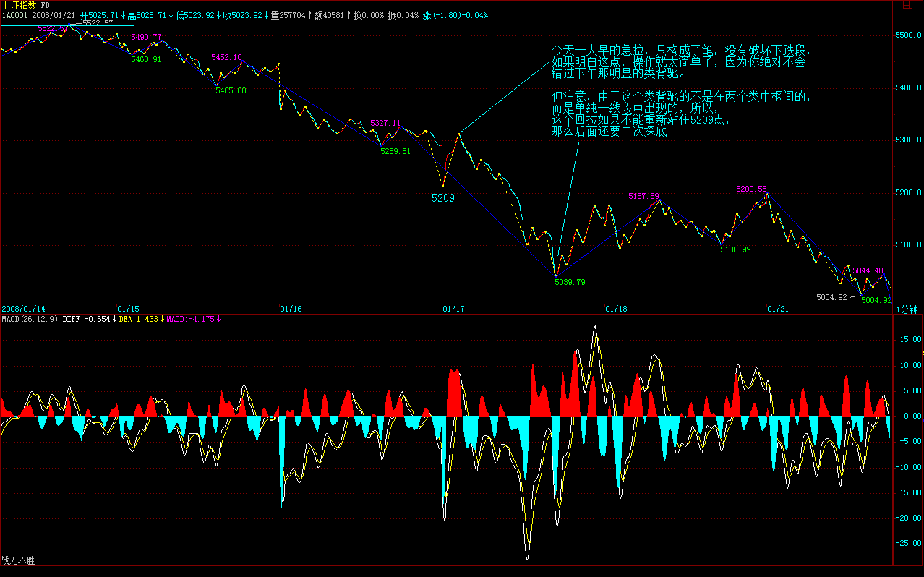This screenshot has height=577, width=924.
Task: Click the 01/21 date marker on timeline
Action: click(x=778, y=309)
